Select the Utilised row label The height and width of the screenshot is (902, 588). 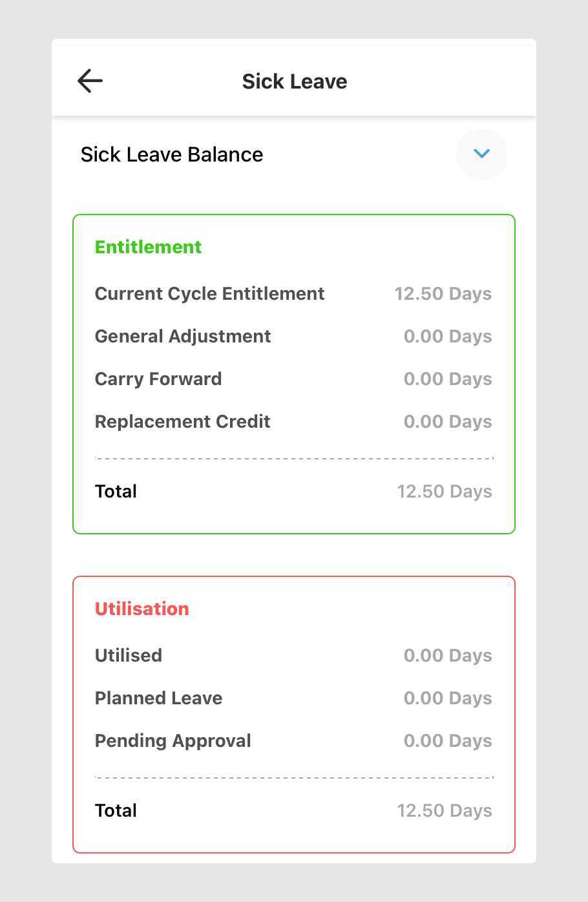pos(129,655)
